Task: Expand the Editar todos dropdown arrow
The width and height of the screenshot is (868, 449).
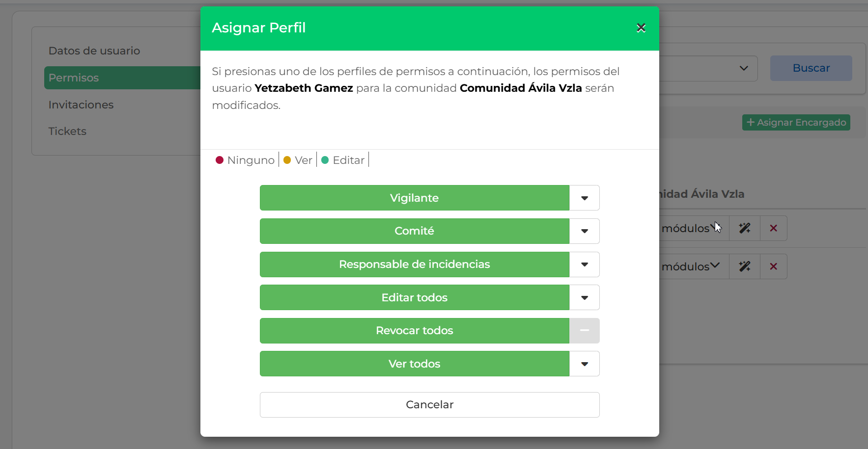Action: [585, 297]
